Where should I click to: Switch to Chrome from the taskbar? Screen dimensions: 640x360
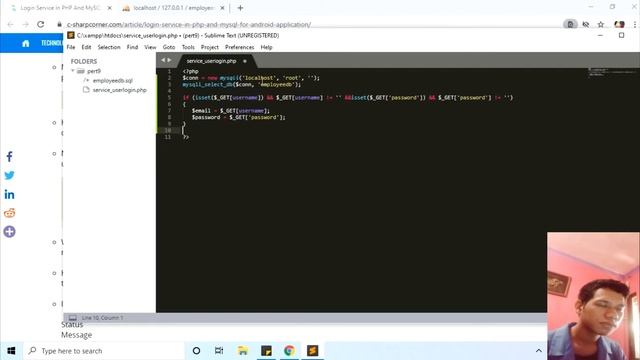tap(289, 351)
